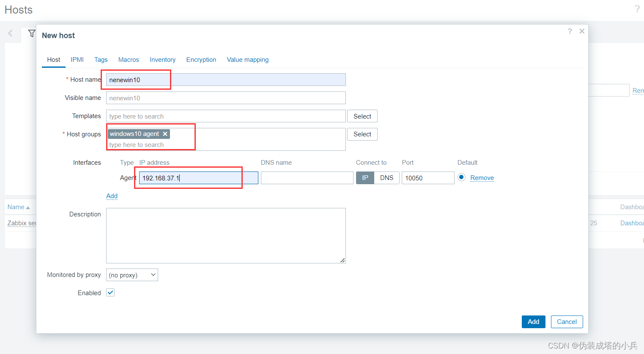This screenshot has width=644, height=354.
Task: Click Select button next to Templates
Action: tap(362, 116)
